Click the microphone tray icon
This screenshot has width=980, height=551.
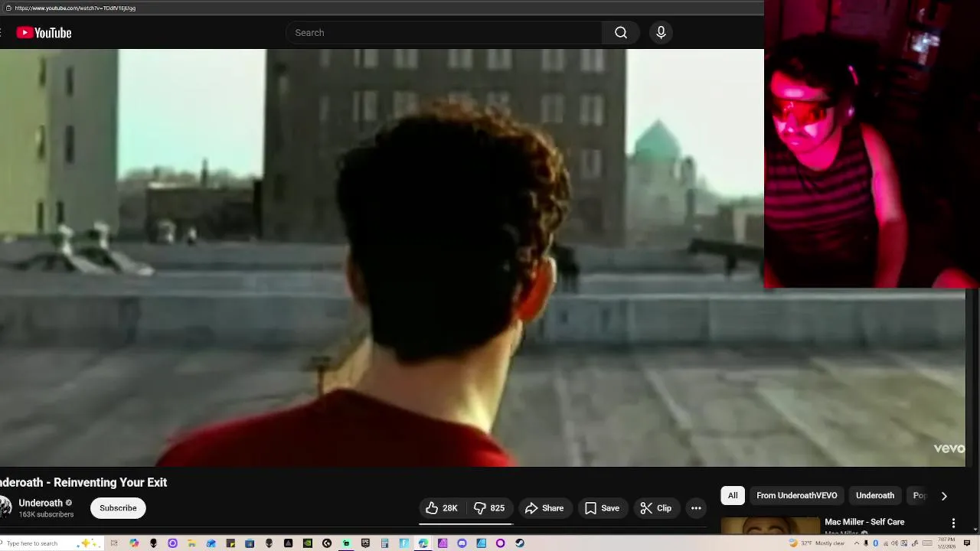tap(866, 543)
